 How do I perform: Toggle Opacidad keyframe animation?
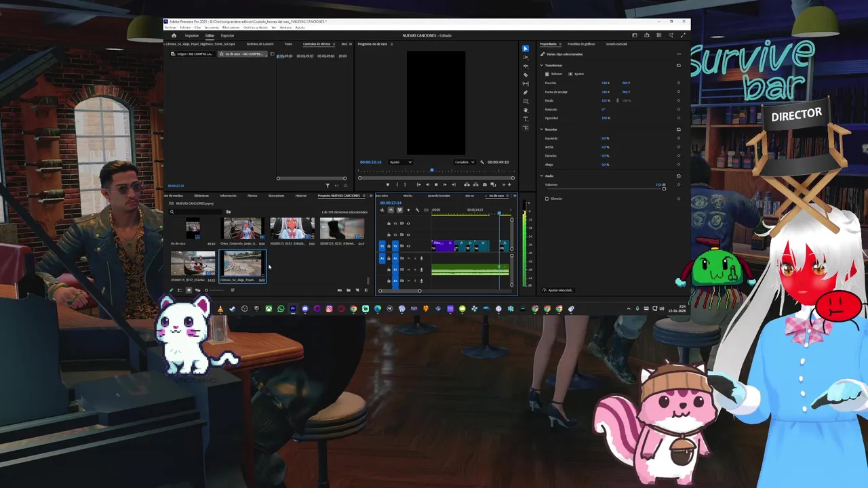[x=678, y=118]
